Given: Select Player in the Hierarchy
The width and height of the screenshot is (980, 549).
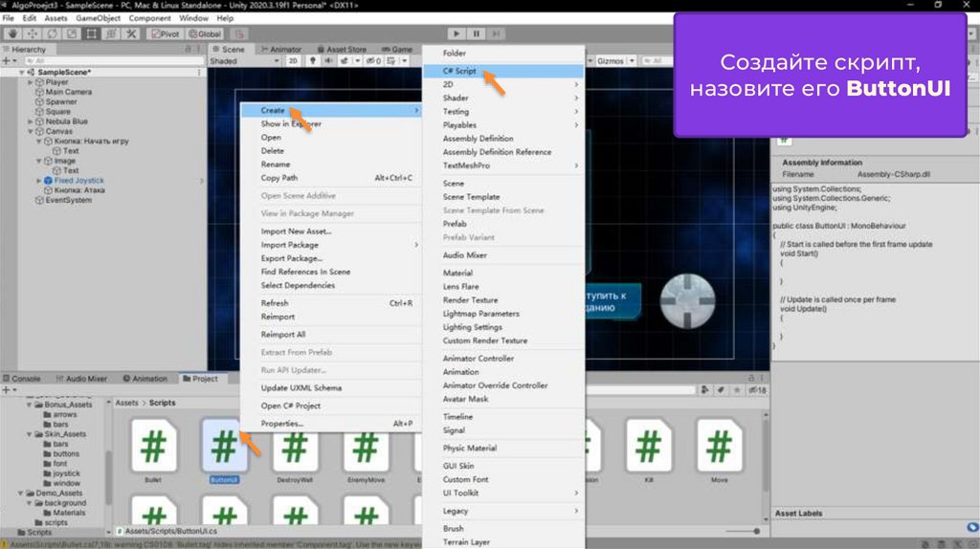Looking at the screenshot, I should [x=56, y=82].
